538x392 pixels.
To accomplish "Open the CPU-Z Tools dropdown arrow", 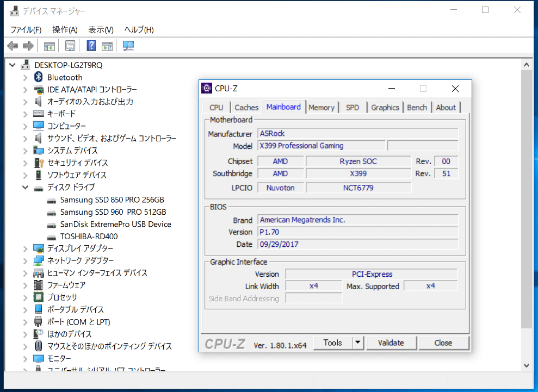I will [x=357, y=343].
